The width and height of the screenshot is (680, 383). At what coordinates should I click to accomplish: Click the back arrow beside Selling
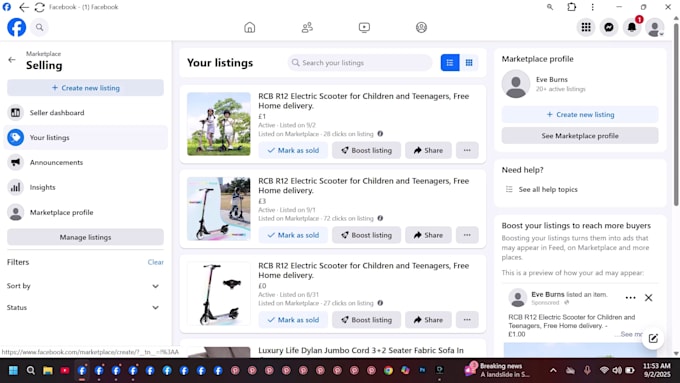(x=12, y=60)
